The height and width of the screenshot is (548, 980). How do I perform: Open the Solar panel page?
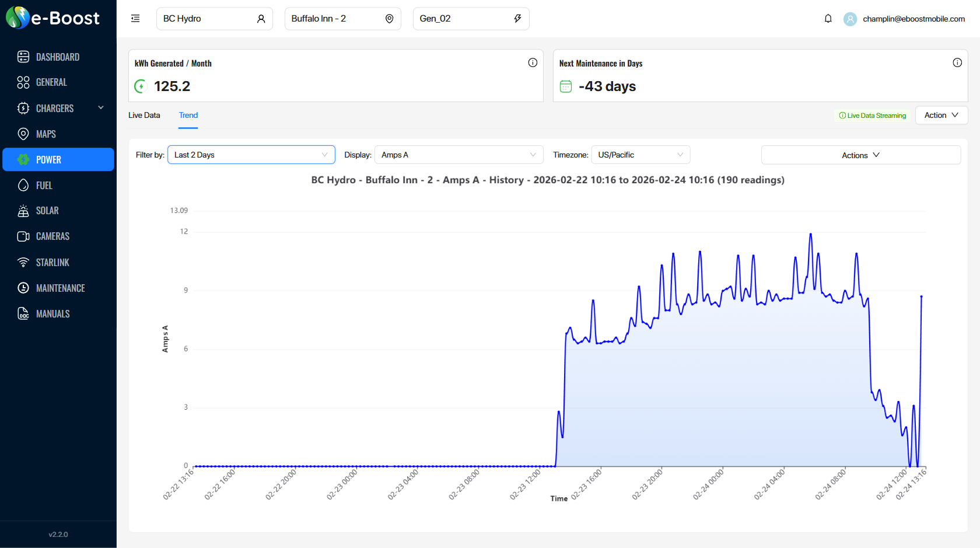tap(46, 211)
